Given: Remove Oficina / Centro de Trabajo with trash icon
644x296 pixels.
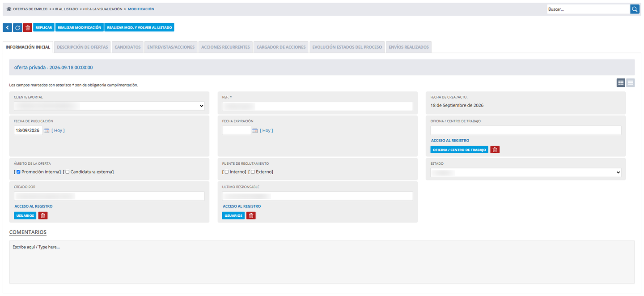Looking at the screenshot, I should click(495, 150).
